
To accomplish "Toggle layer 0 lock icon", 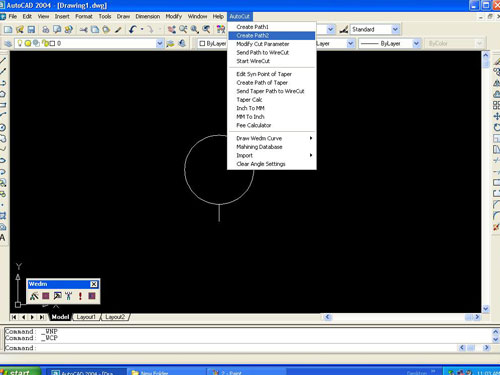I will 45,43.
